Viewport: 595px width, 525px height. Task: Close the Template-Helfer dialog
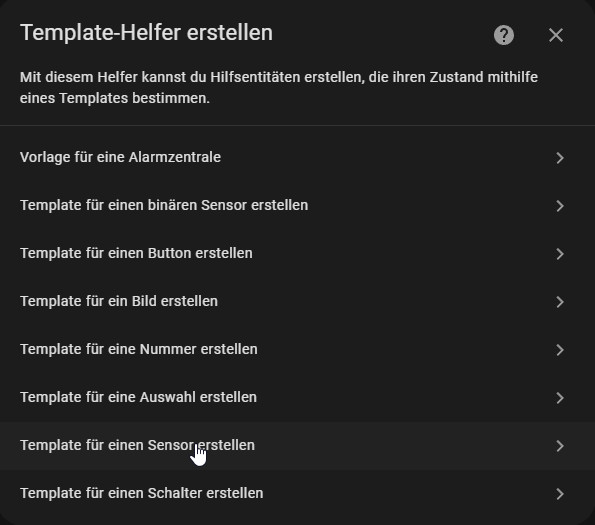click(556, 35)
